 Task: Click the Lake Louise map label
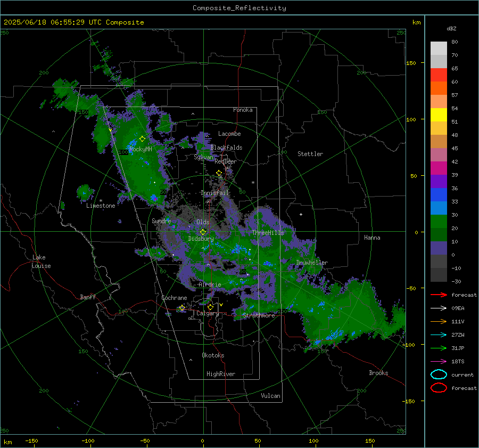[x=42, y=262]
